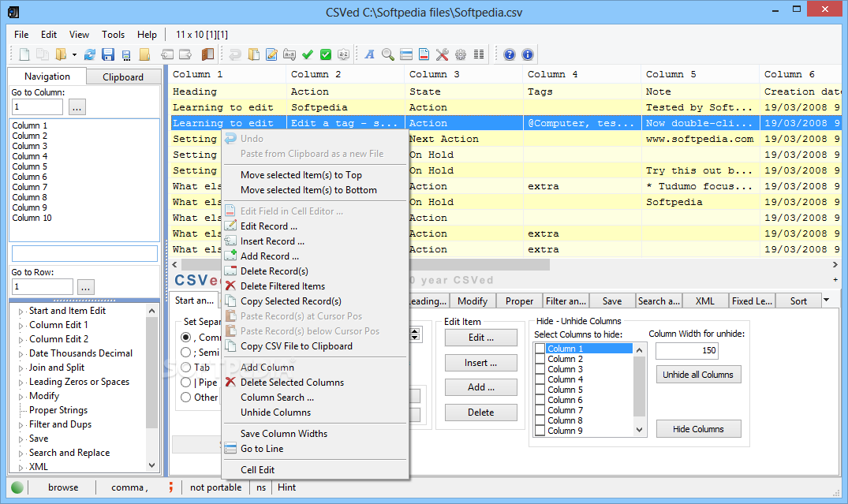Viewport: 848px width, 504px height.
Task: Click the blue refresh arrows toolbar icon
Action: tap(90, 54)
